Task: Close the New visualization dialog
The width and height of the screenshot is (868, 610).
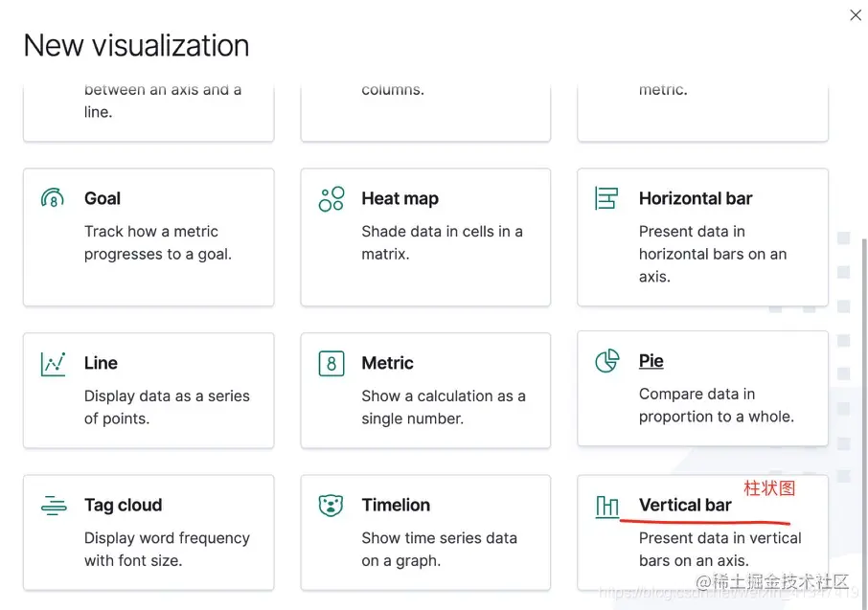Action: click(x=856, y=15)
